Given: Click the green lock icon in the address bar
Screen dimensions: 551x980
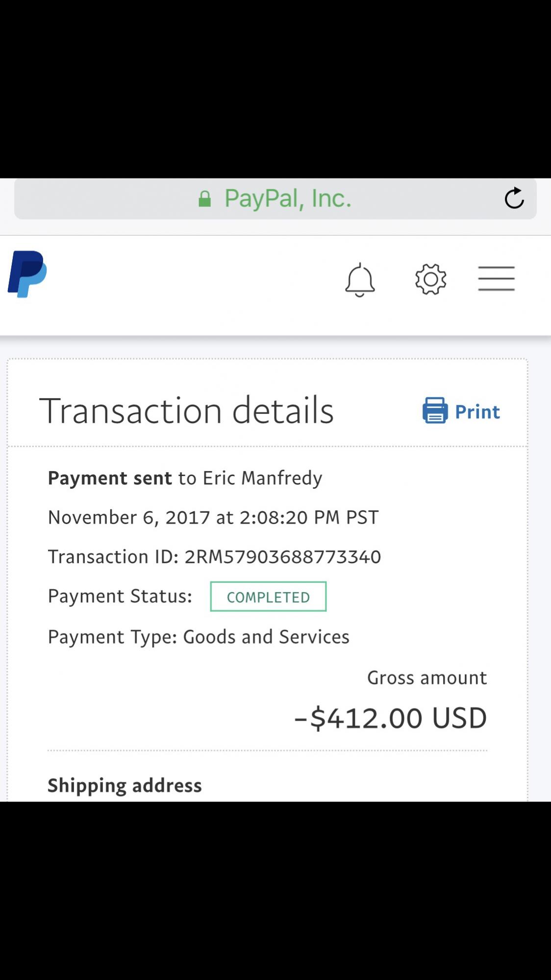Looking at the screenshot, I should 204,199.
